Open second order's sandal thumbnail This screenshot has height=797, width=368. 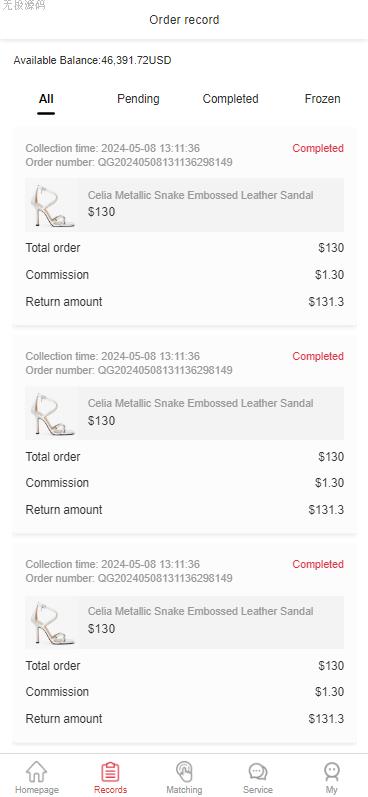[52, 414]
